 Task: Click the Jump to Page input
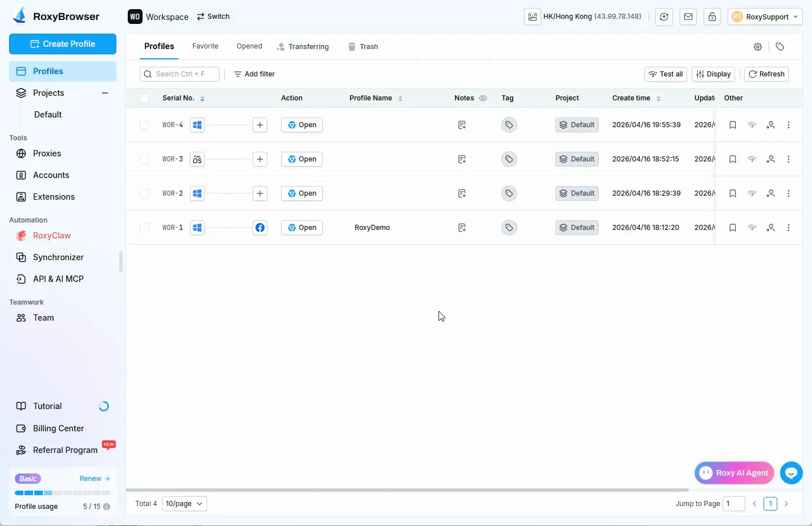click(734, 504)
